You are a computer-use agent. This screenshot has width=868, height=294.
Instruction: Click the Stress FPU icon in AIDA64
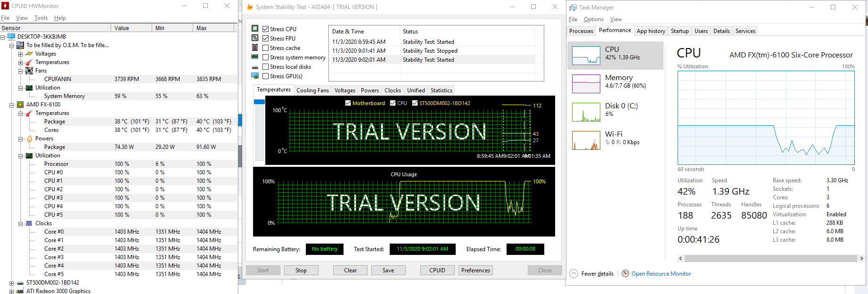click(255, 38)
